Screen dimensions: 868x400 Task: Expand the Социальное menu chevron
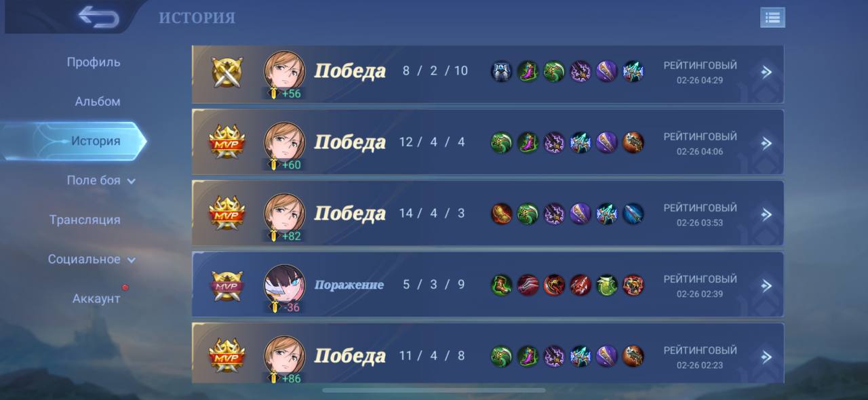pyautogui.click(x=132, y=260)
